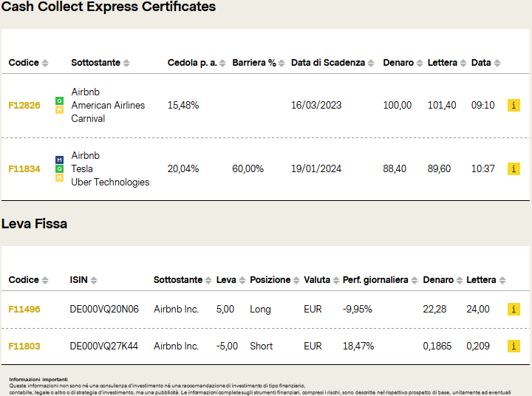This screenshot has height=396, width=532.
Task: Click Uber Technologies underlying text
Action: tap(110, 182)
